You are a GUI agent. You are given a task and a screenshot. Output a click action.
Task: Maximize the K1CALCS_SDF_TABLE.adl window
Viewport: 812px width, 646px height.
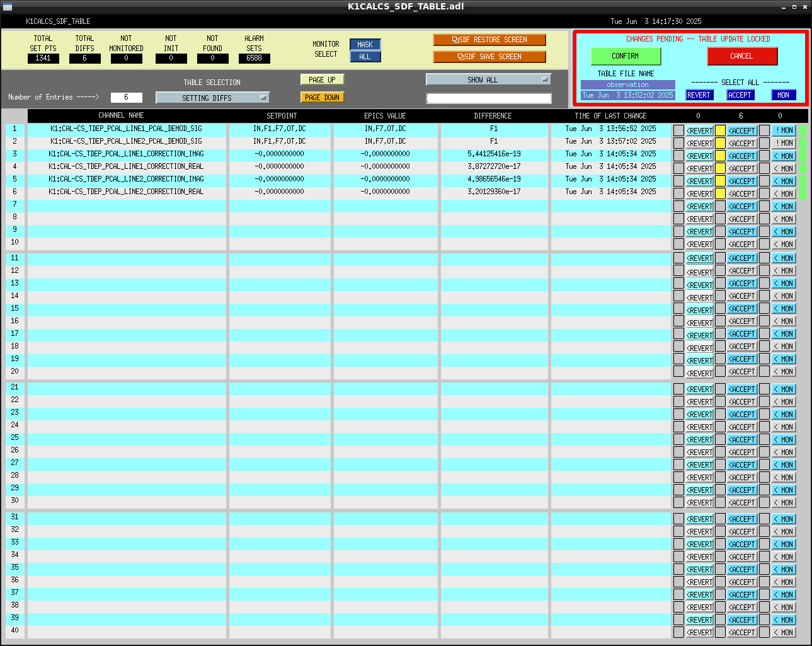(x=794, y=7)
